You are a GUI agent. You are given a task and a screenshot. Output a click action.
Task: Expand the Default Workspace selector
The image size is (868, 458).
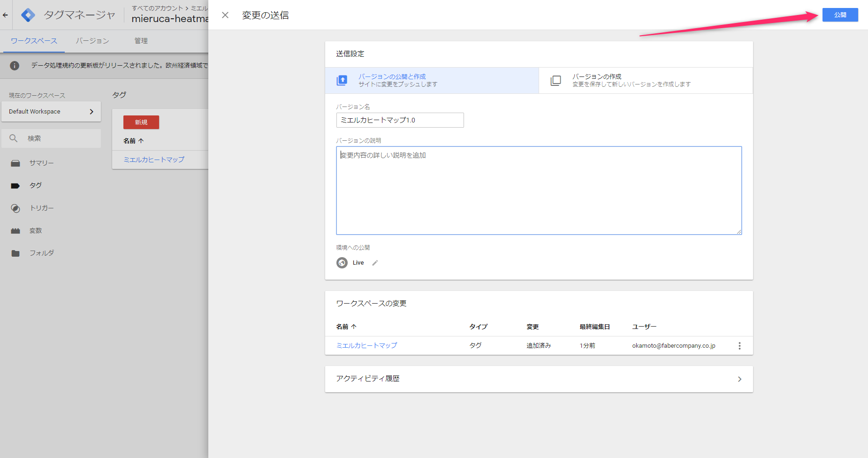51,112
